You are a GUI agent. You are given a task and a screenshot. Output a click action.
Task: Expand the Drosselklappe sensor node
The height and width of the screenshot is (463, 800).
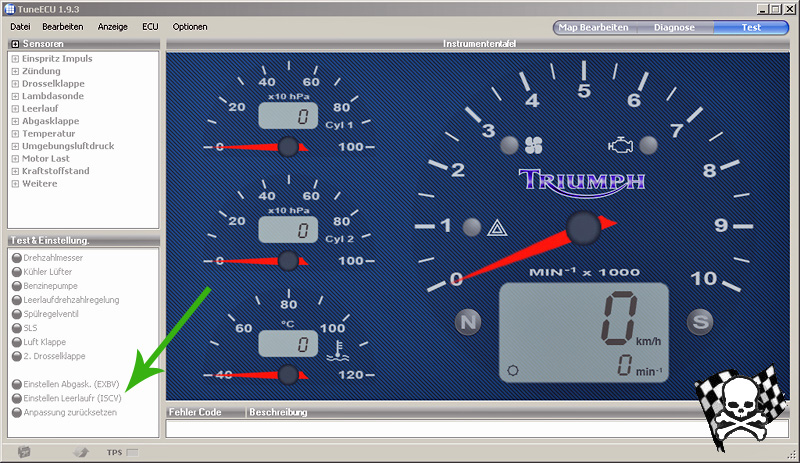[x=15, y=84]
